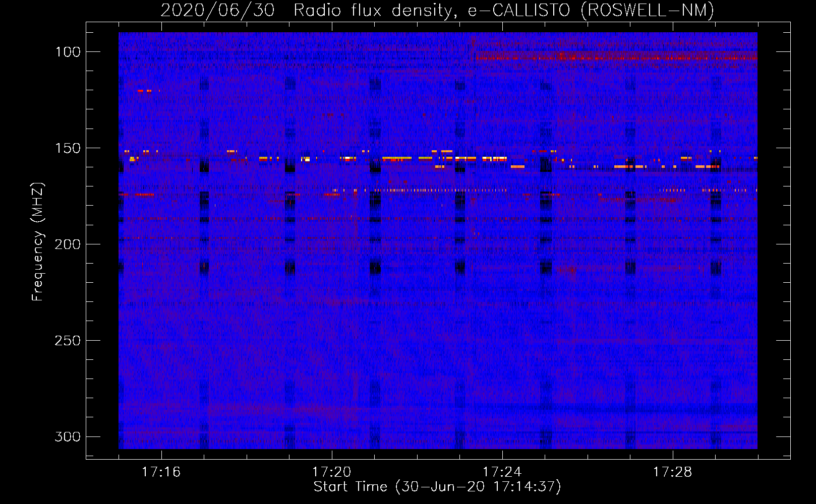Select the 100 frequency axis label
The image size is (816, 504).
pyautogui.click(x=68, y=52)
